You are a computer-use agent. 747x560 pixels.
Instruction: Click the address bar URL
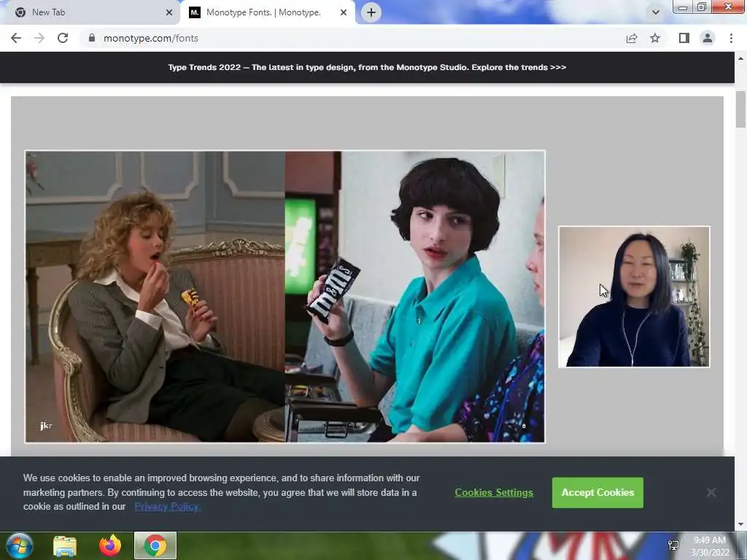pyautogui.click(x=151, y=38)
